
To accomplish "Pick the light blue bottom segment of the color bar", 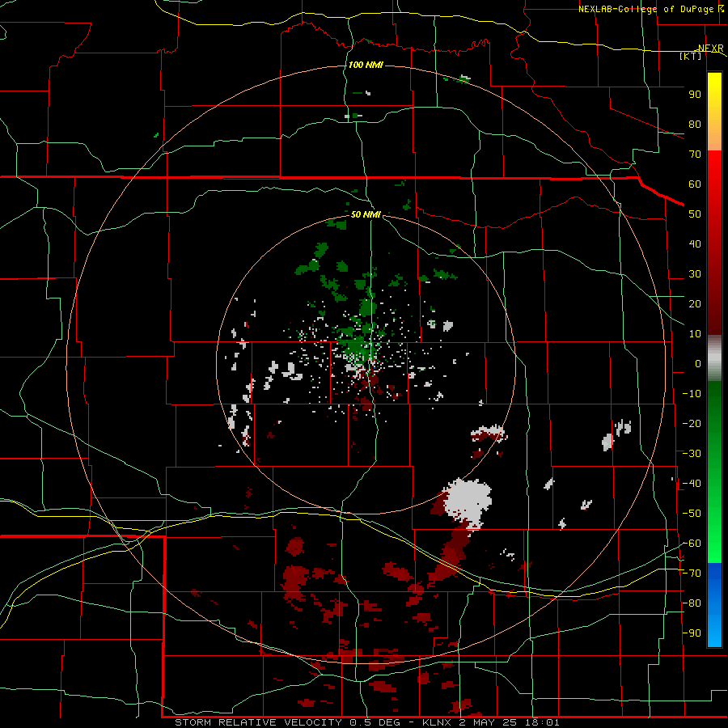I will coord(714,629).
